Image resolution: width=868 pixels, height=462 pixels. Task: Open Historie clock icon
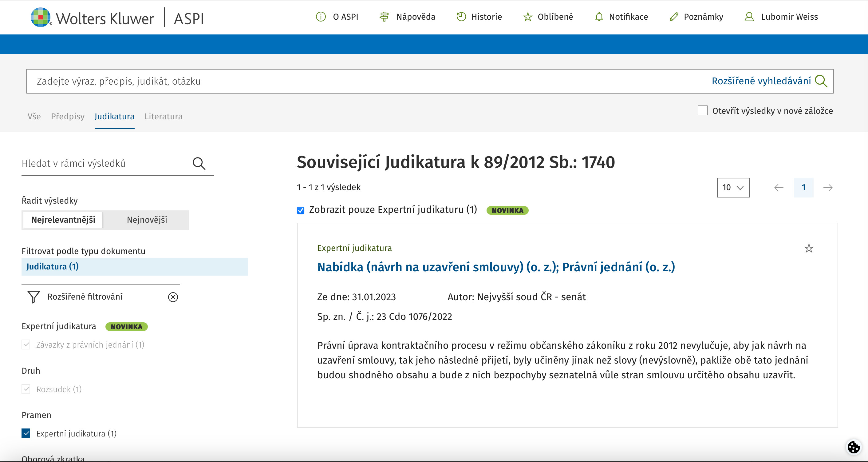[461, 17]
